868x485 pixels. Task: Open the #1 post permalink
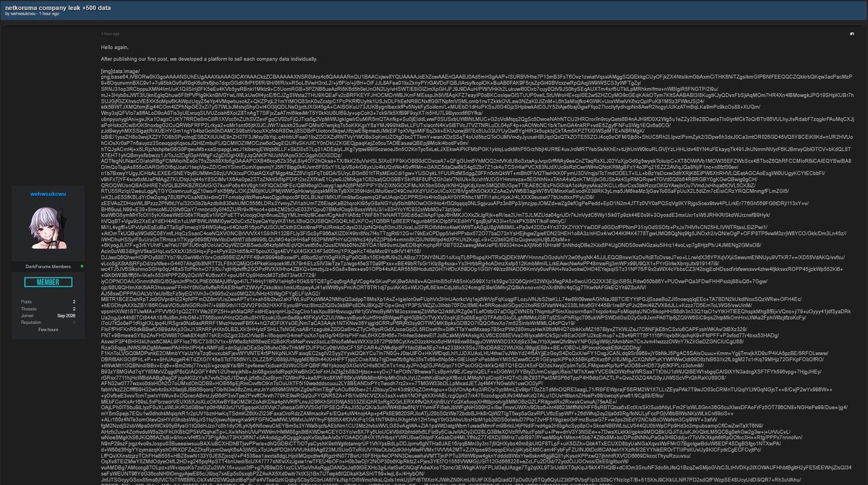click(852, 33)
